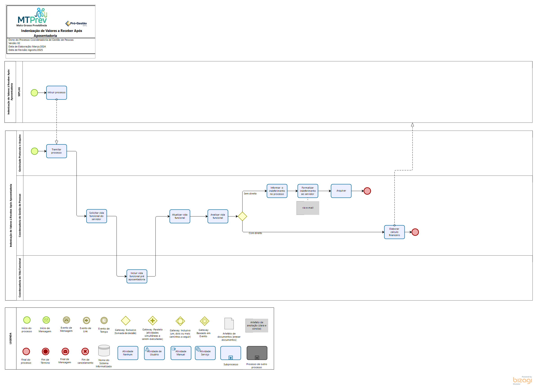This screenshot has width=537, height=392.
Task: Click the Gateway Paralelo plus diamond icon
Action: 153,321
